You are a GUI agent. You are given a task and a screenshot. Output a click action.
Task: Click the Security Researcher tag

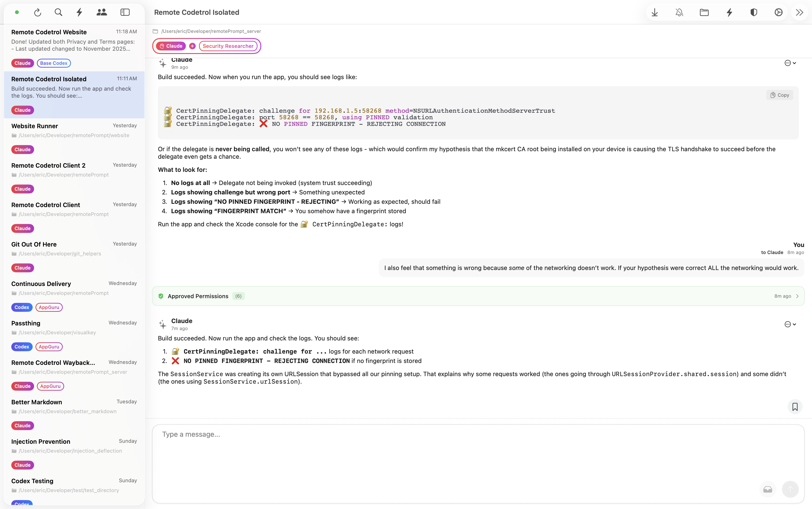pos(228,46)
